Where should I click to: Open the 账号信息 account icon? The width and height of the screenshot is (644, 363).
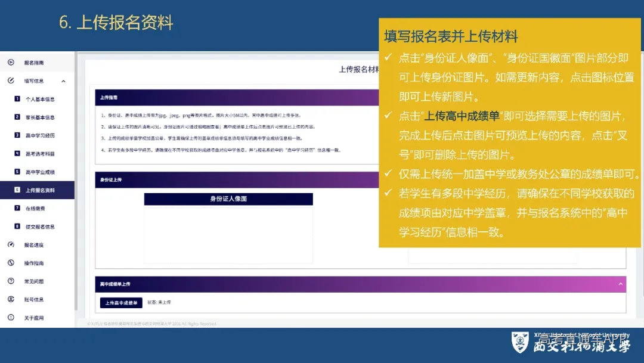click(x=11, y=298)
